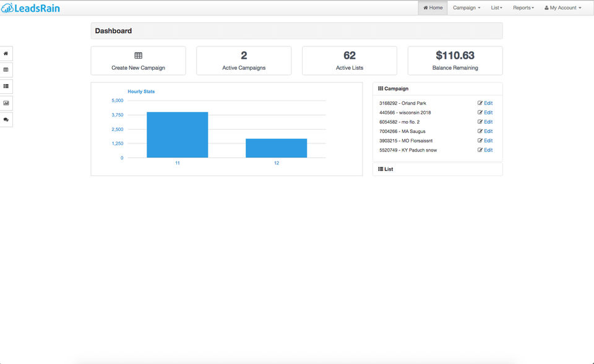The width and height of the screenshot is (594, 364).
Task: Open the table grid icon in sidebar
Action: [6, 70]
